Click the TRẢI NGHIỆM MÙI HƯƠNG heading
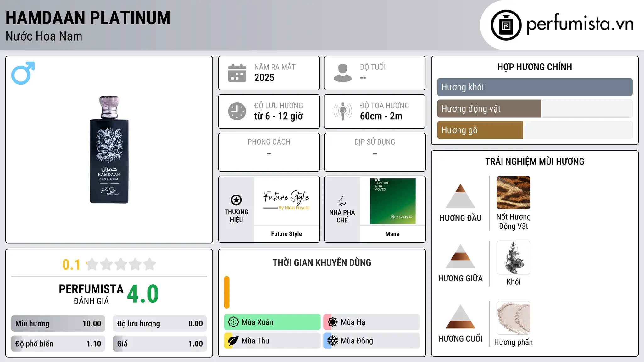 coord(535,162)
